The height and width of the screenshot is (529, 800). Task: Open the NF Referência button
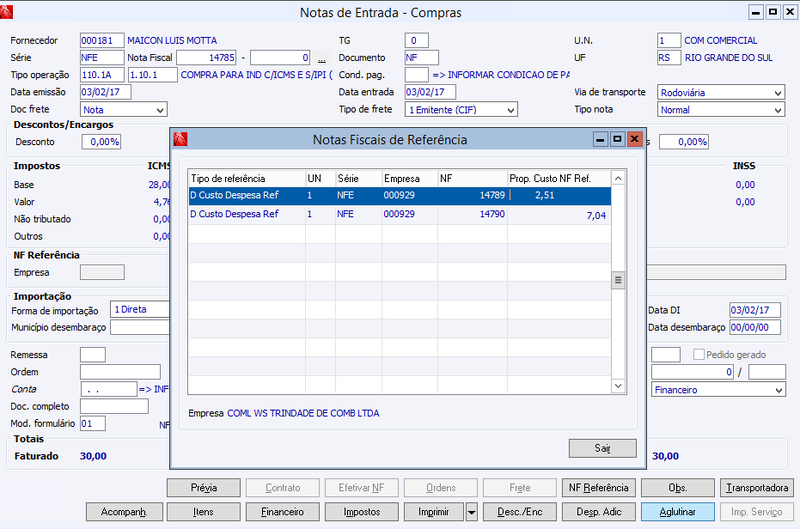pyautogui.click(x=598, y=488)
